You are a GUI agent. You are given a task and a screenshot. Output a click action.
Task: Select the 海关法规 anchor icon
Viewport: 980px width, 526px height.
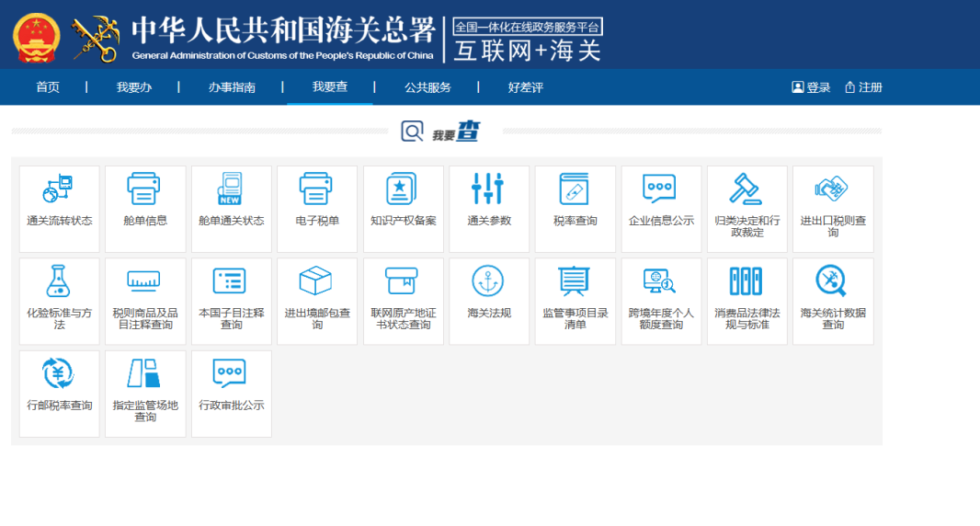pos(488,281)
